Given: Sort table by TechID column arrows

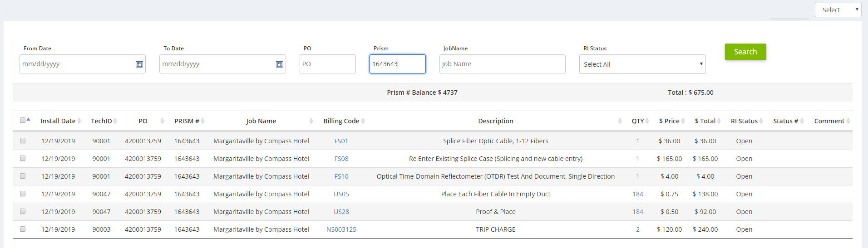Looking at the screenshot, I should coord(115,121).
